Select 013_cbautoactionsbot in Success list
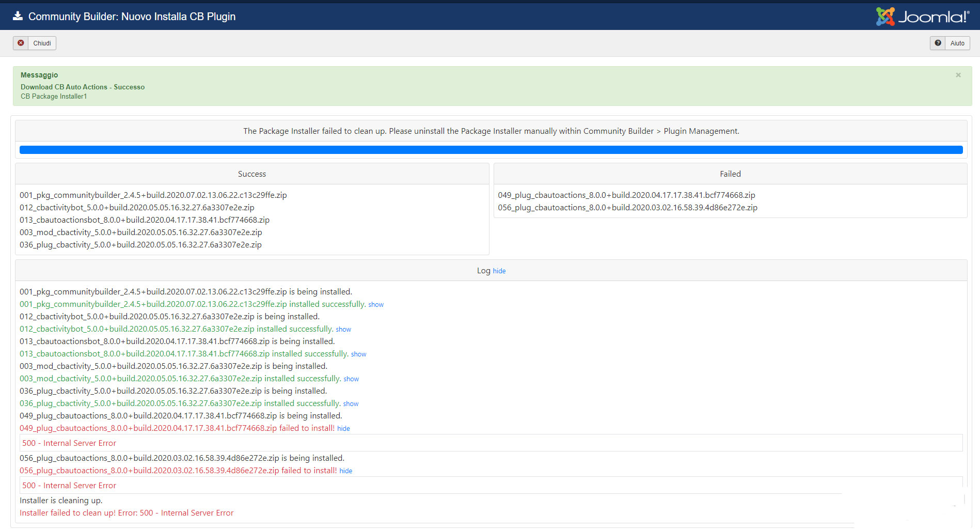 (145, 220)
